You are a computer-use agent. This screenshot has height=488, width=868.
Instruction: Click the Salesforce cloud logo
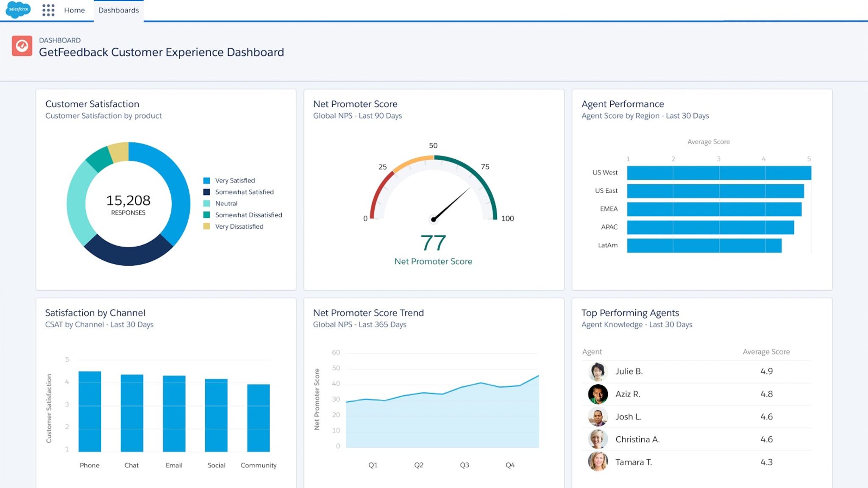tap(18, 10)
